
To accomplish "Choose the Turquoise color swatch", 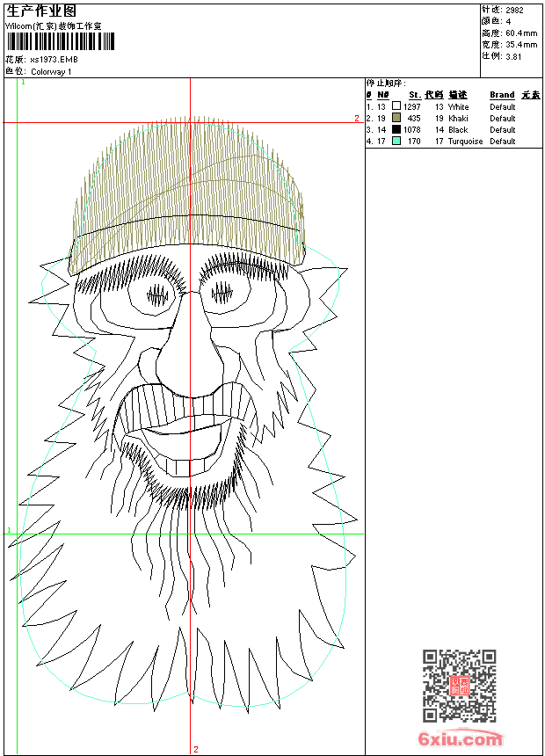I will pos(396,141).
